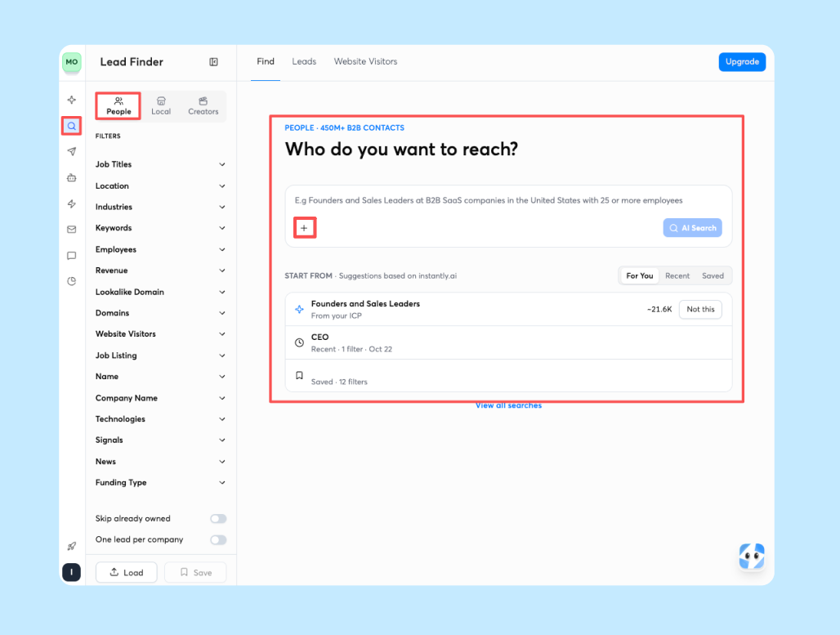
Task: Open View all searches link
Action: (x=508, y=405)
